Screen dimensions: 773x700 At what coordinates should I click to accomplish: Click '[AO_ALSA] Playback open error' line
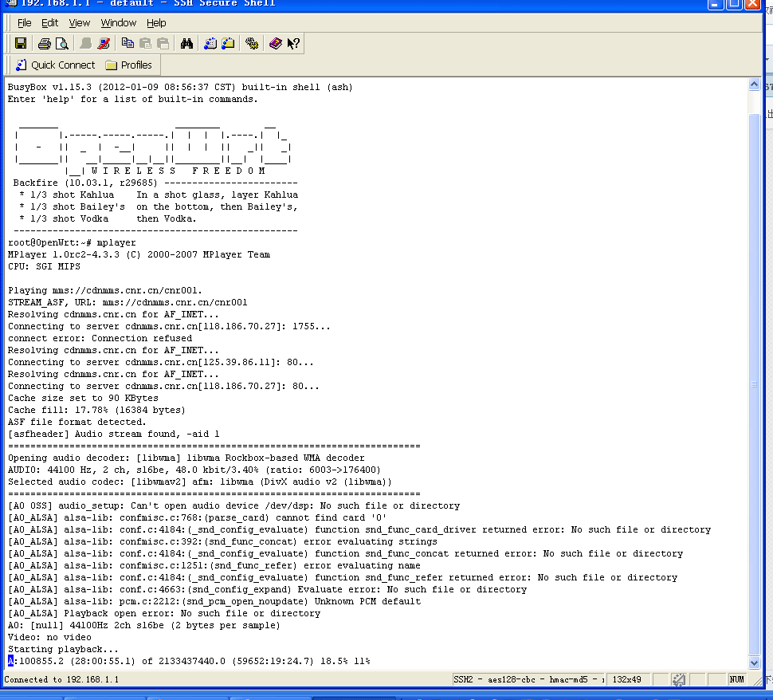click(164, 614)
